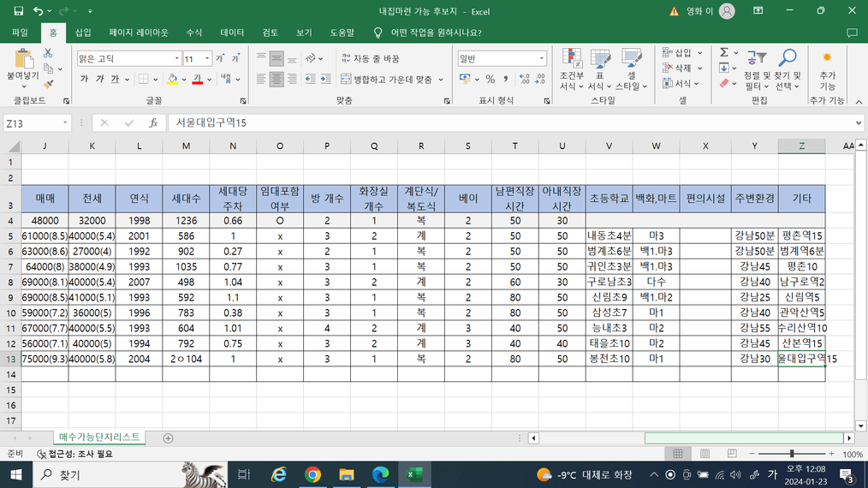Open Format as Table (표 서식)
This screenshot has height=488, width=868.
click(599, 69)
